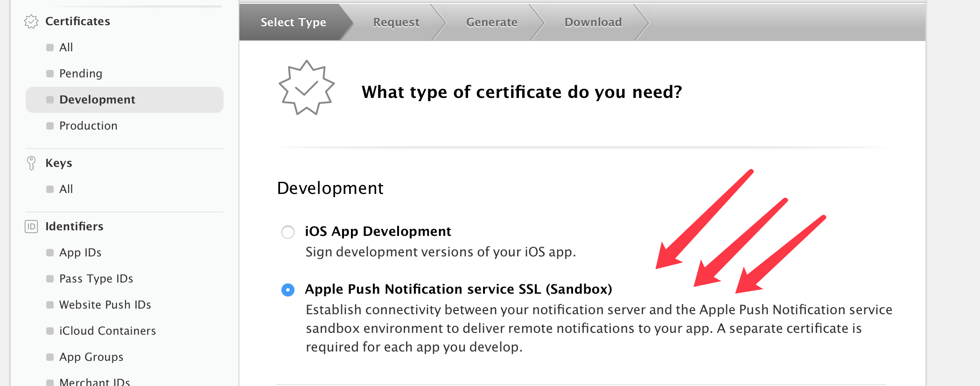Go to Download step
The width and height of the screenshot is (980, 386).
(x=593, y=22)
